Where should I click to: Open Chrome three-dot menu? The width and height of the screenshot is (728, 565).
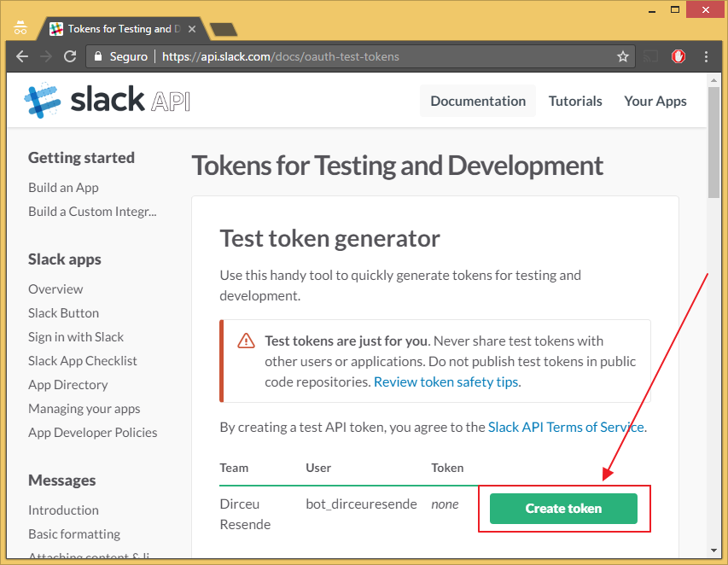pos(706,56)
